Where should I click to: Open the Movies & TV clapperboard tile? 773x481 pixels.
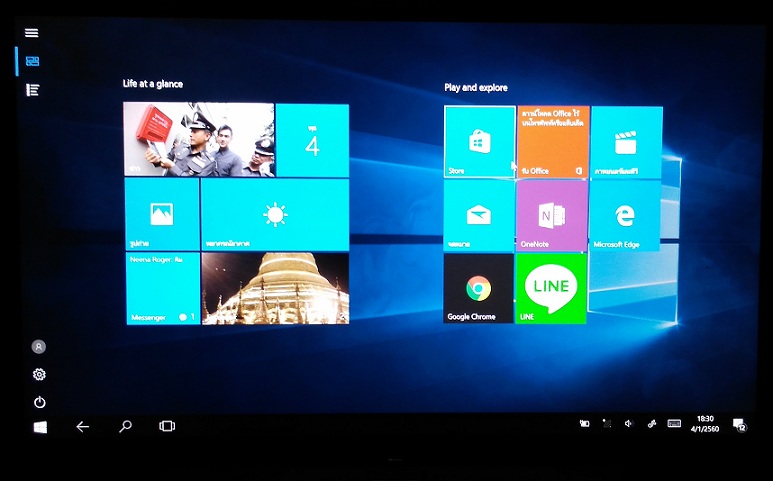pyautogui.click(x=626, y=142)
